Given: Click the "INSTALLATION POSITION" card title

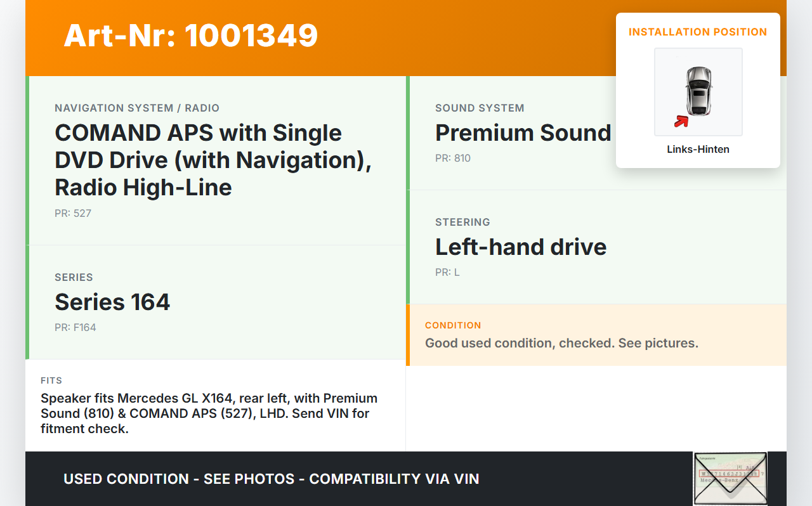Looking at the screenshot, I should click(698, 32).
